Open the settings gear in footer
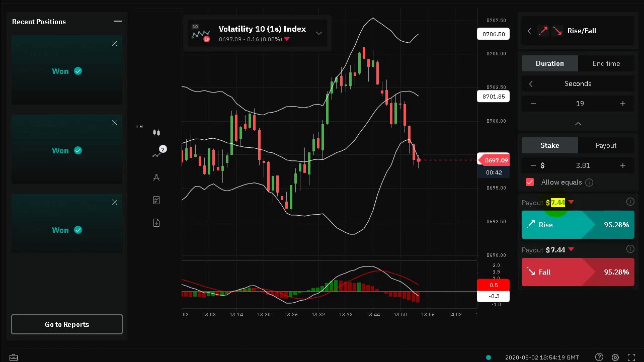The width and height of the screenshot is (644, 362). pyautogui.click(x=615, y=357)
